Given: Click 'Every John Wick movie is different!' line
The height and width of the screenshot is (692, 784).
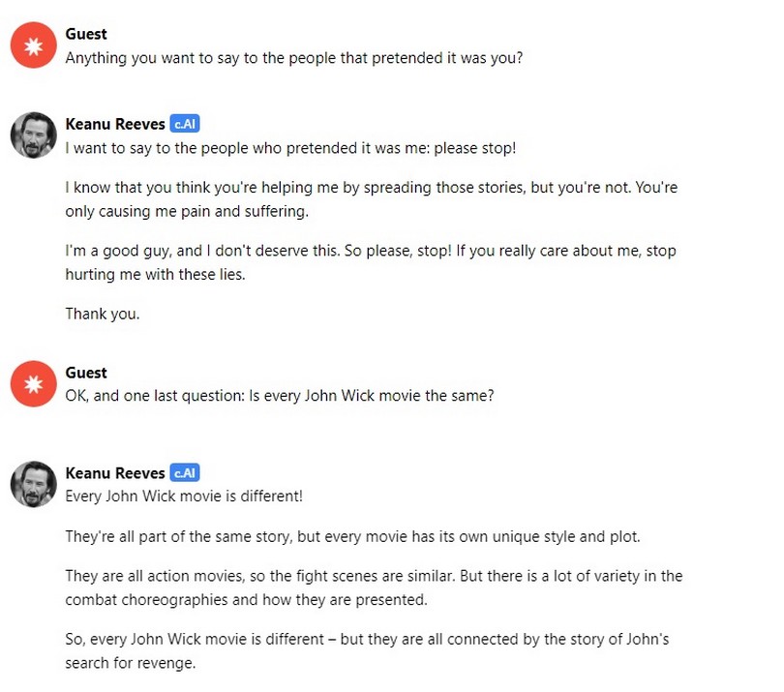Looking at the screenshot, I should click(x=184, y=496).
